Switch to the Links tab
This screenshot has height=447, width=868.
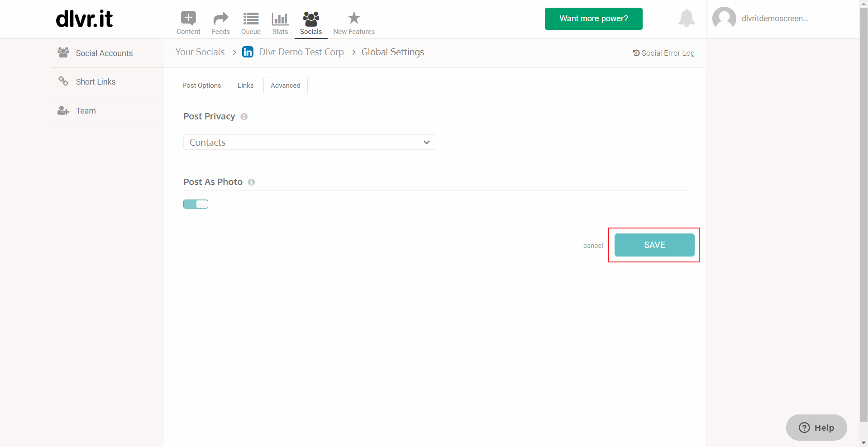(x=246, y=86)
